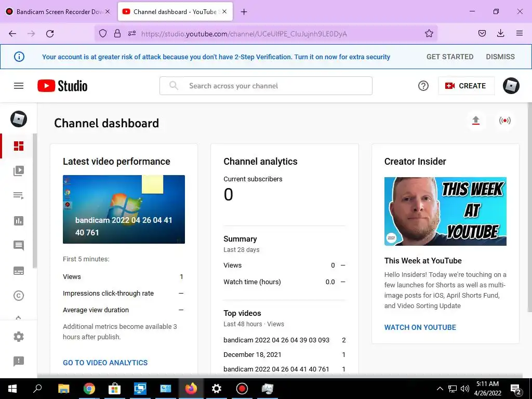Open Windows taskbar search

(37, 389)
